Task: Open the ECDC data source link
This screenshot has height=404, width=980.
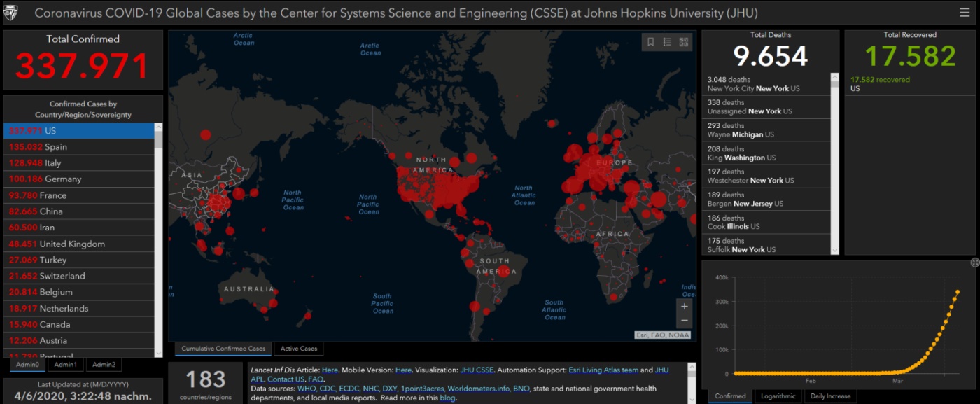Action: tap(349, 389)
